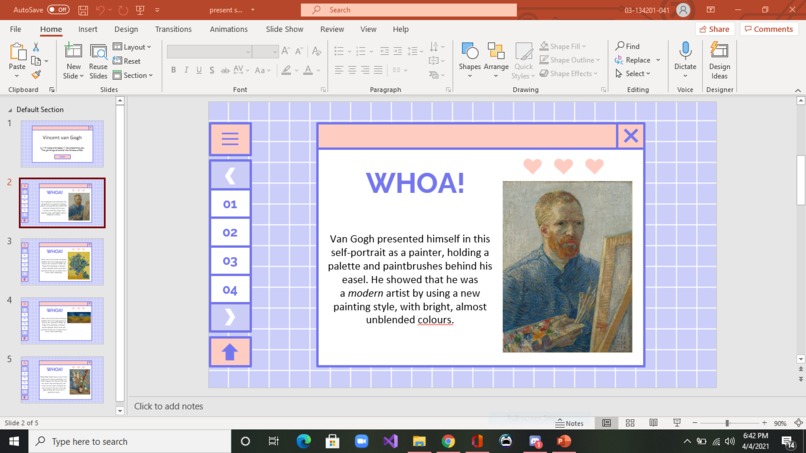Open the Comments button

coord(768,29)
